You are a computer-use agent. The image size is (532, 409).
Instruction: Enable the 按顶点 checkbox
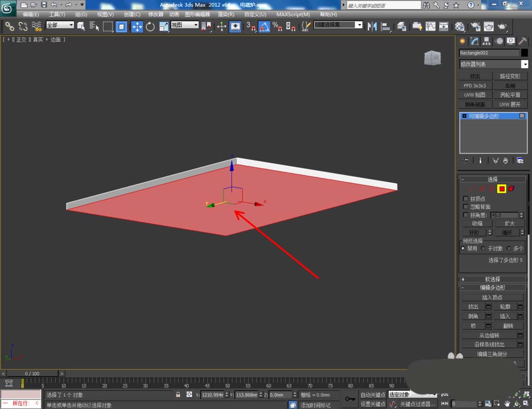tap(466, 199)
